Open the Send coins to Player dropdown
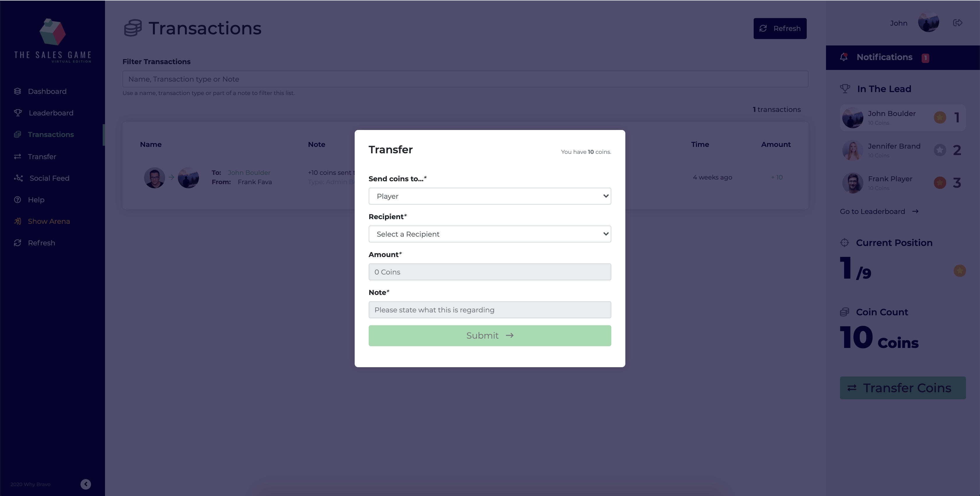 click(x=490, y=196)
